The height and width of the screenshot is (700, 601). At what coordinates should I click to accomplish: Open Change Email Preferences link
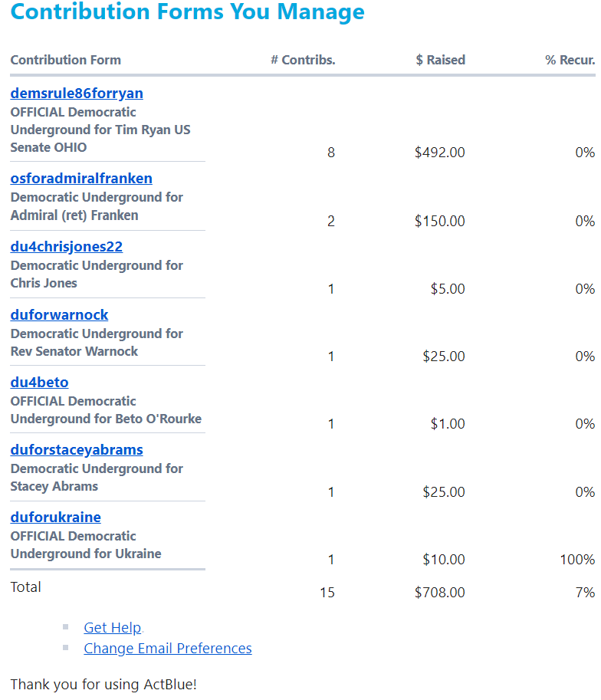pyautogui.click(x=168, y=649)
